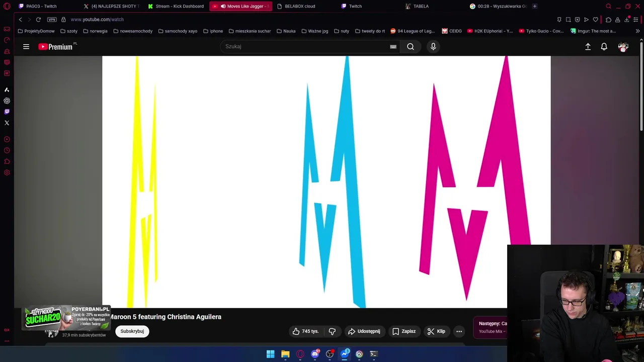Start voice search with the microphone icon

coord(433,46)
